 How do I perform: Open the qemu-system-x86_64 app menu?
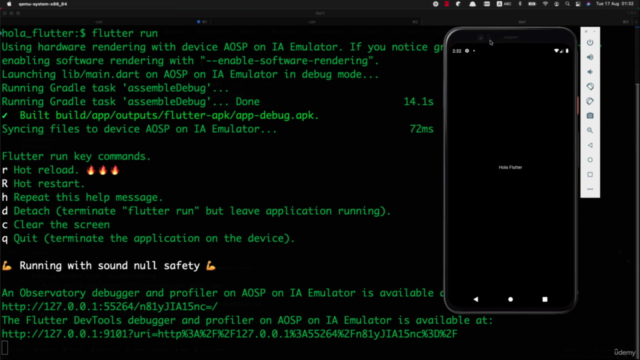43,4
